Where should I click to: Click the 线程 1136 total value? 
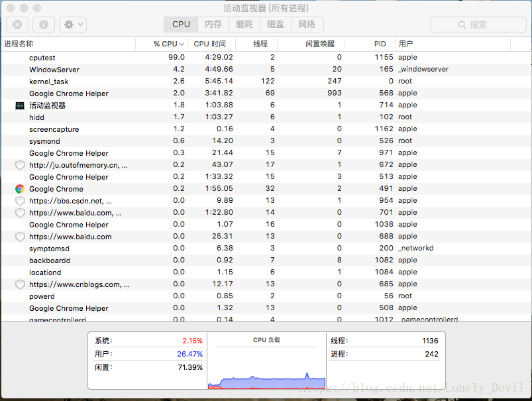pos(430,341)
